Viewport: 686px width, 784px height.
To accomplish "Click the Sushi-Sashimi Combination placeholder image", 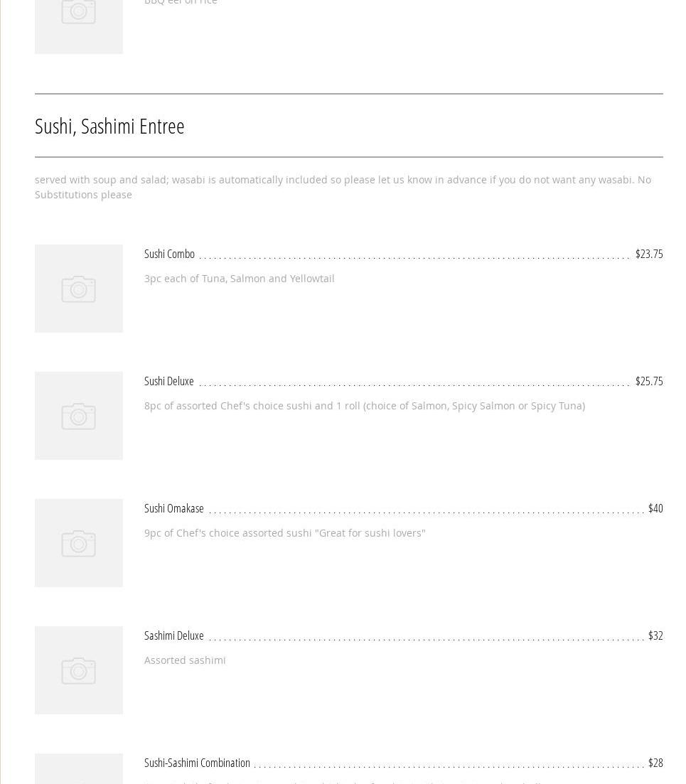I will pos(78,770).
